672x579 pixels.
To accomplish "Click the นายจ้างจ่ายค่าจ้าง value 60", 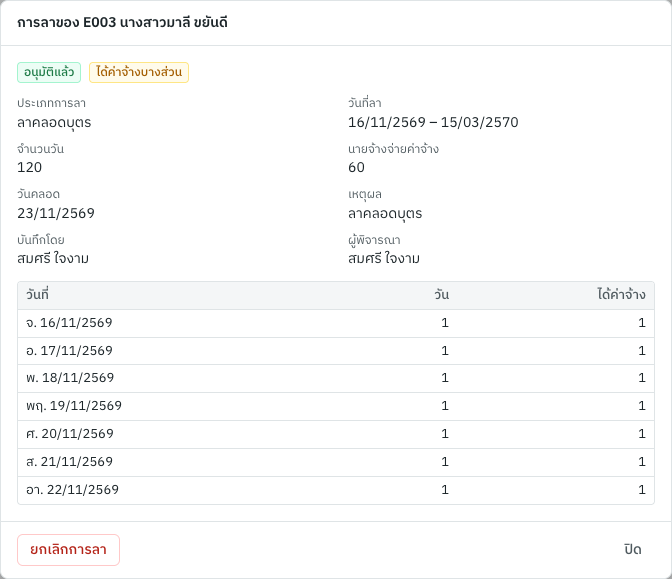I will coord(356,167).
